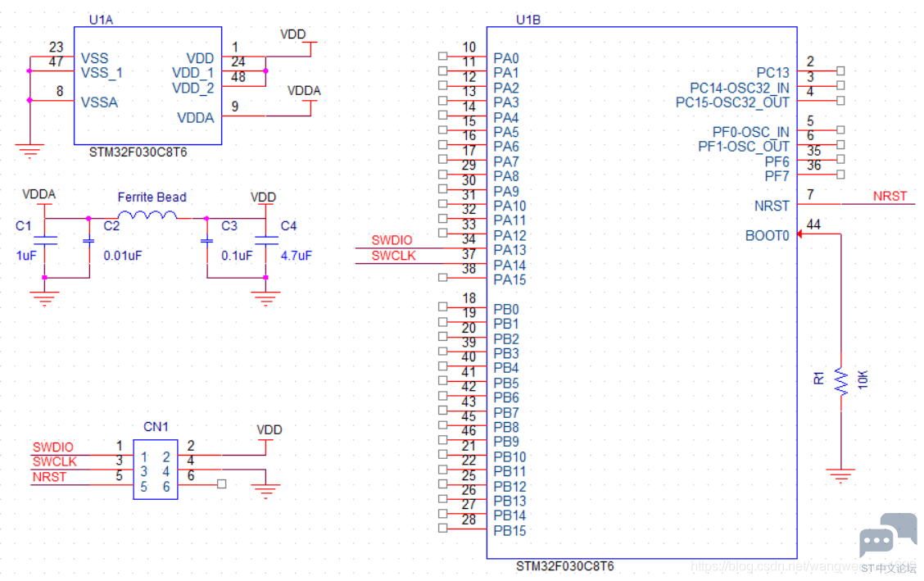The height and width of the screenshot is (581, 924).
Task: Click the R1 reference designator
Action: click(x=819, y=379)
